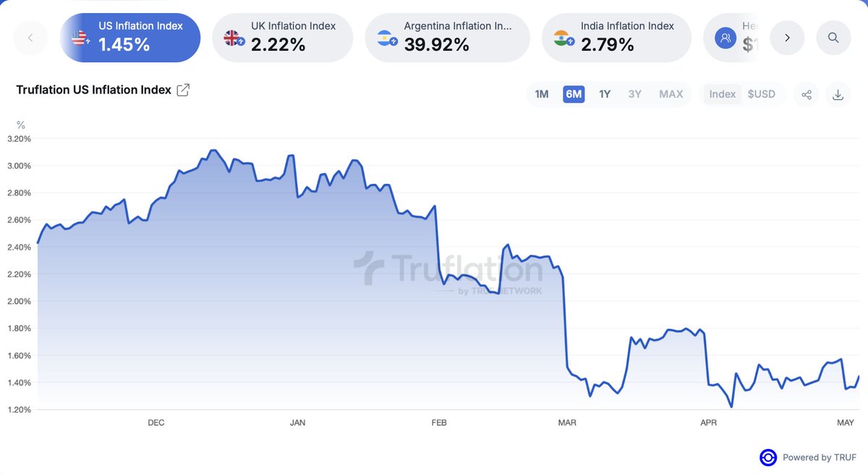Select the MAX timeframe tab
This screenshot has height=475, width=868.
671,93
